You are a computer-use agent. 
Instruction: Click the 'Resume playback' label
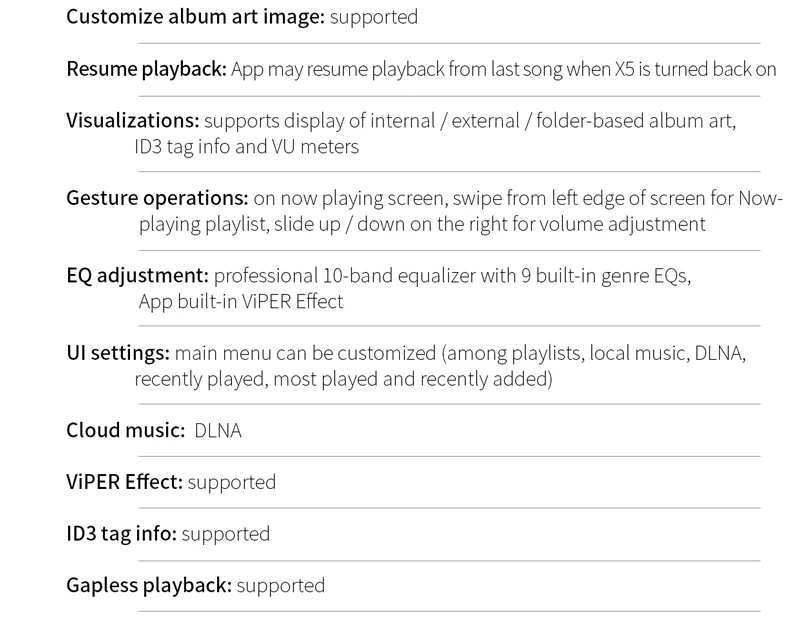[x=146, y=69]
